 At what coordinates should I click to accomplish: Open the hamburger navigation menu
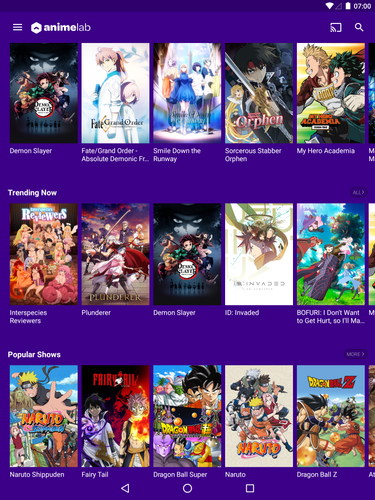tap(17, 27)
